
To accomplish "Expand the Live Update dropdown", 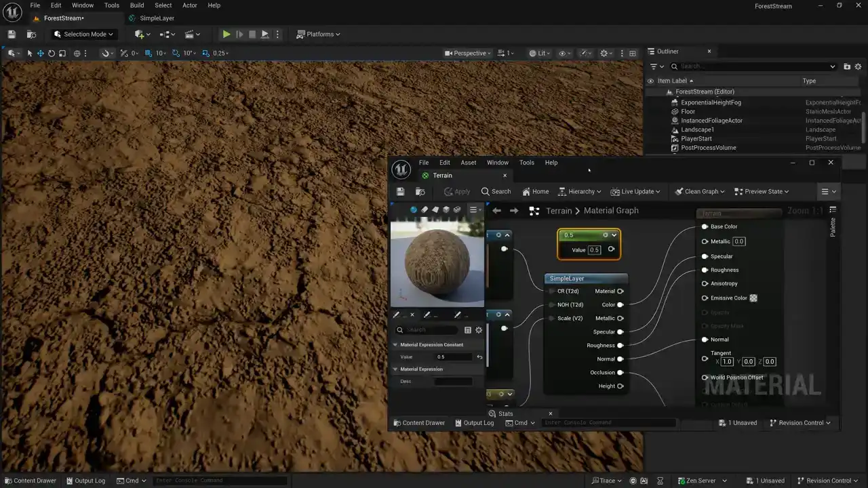I will pos(635,192).
